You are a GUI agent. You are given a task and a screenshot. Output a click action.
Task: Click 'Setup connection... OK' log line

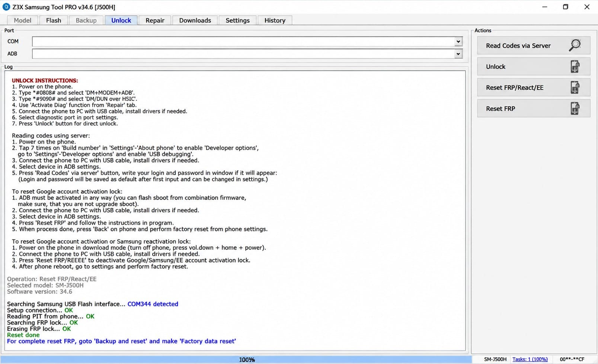pos(40,310)
